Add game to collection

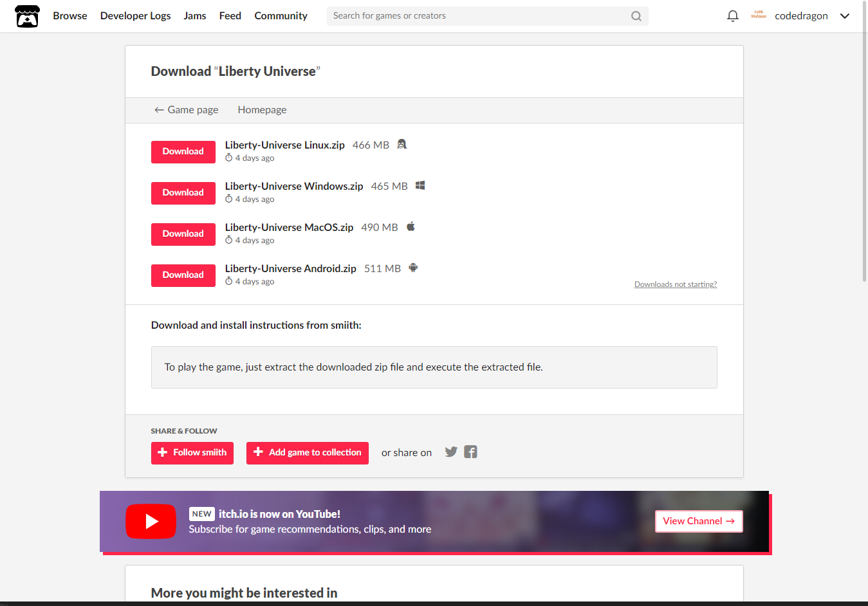pyautogui.click(x=308, y=453)
